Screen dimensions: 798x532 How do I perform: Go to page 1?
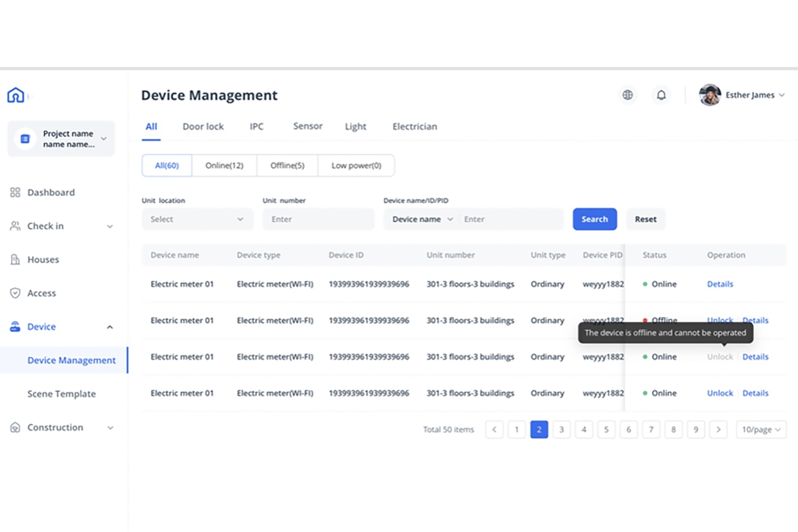pyautogui.click(x=516, y=429)
